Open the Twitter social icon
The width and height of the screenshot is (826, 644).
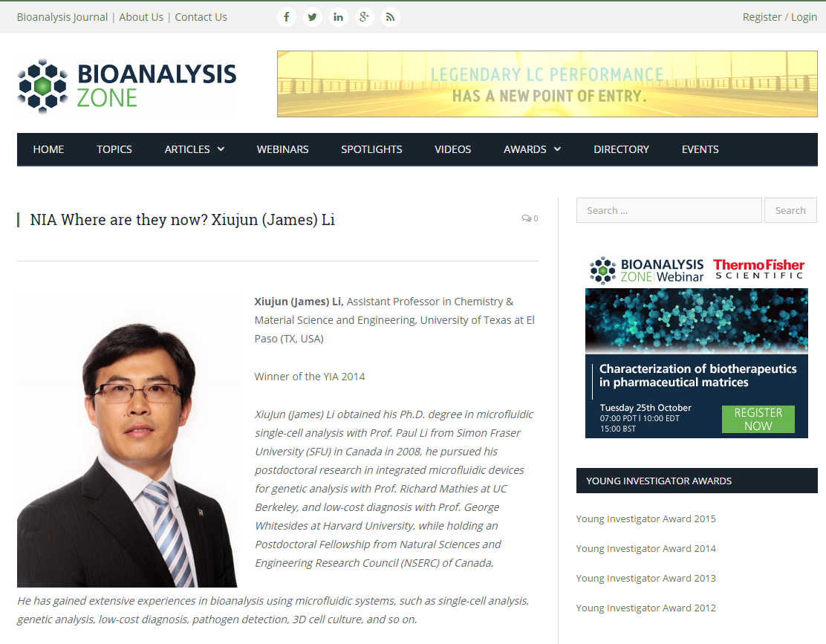(x=313, y=17)
